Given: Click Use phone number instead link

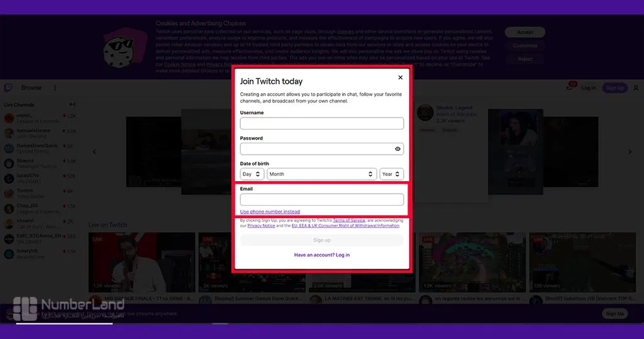Looking at the screenshot, I should [270, 211].
